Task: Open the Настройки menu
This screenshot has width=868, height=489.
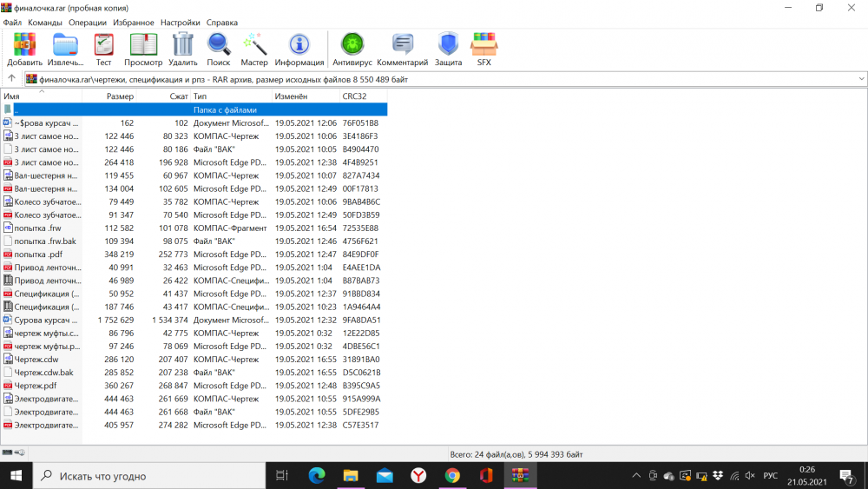Action: pos(181,22)
